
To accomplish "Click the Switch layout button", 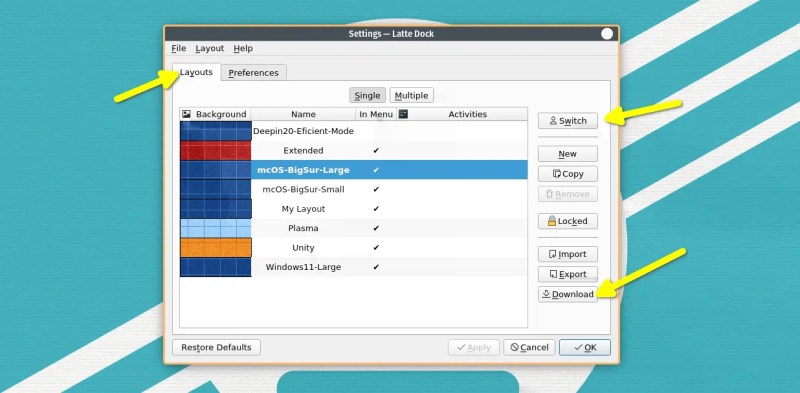I will [567, 121].
